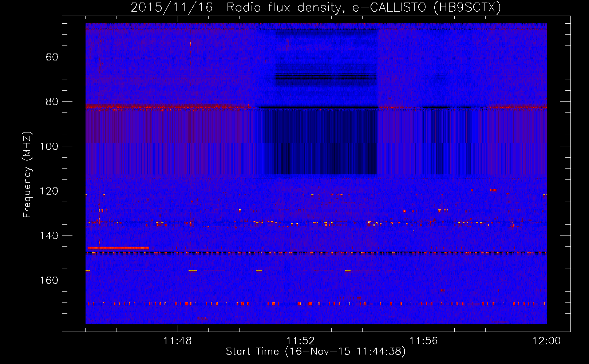
Task: Click the 11:48 time tick label
Action: pyautogui.click(x=178, y=341)
